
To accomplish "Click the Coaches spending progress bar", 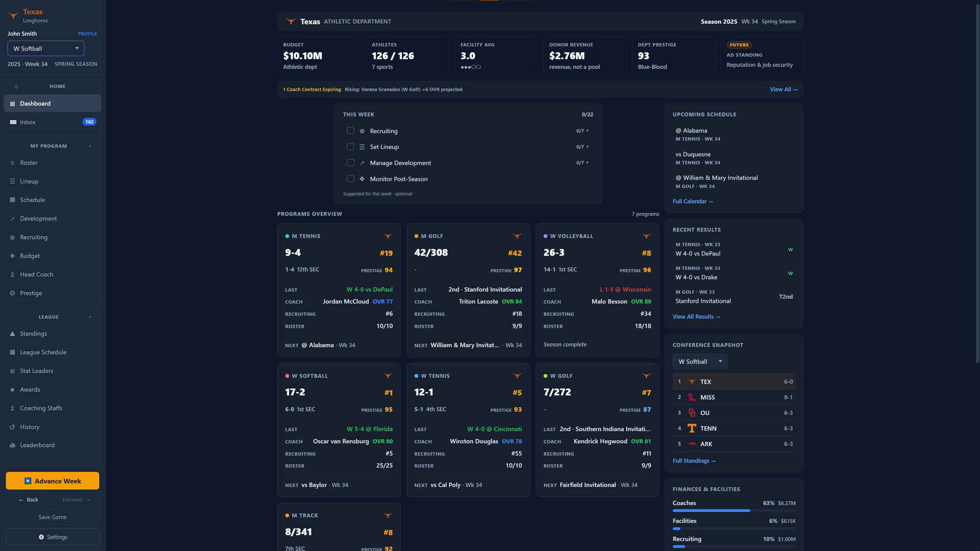I will coord(734,511).
